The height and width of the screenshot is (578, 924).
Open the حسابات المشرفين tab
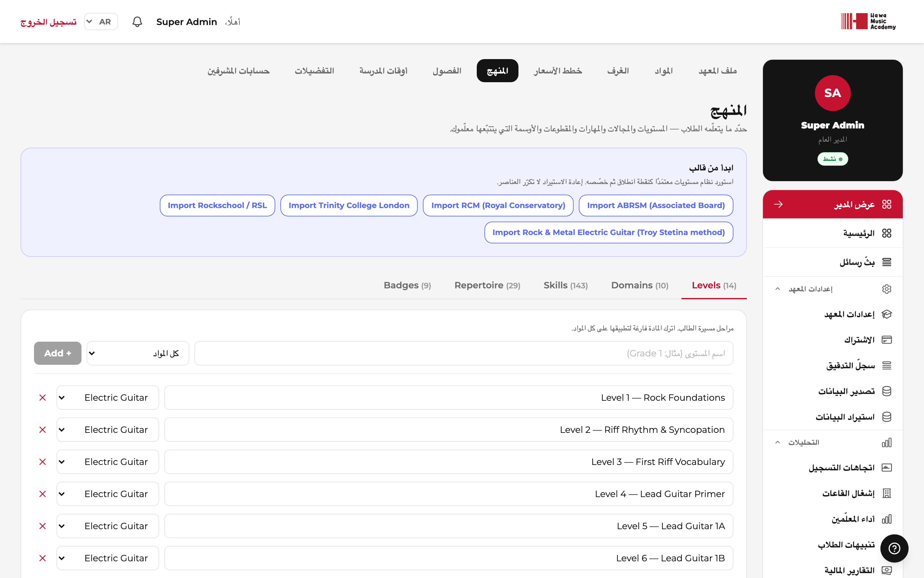pos(239,71)
